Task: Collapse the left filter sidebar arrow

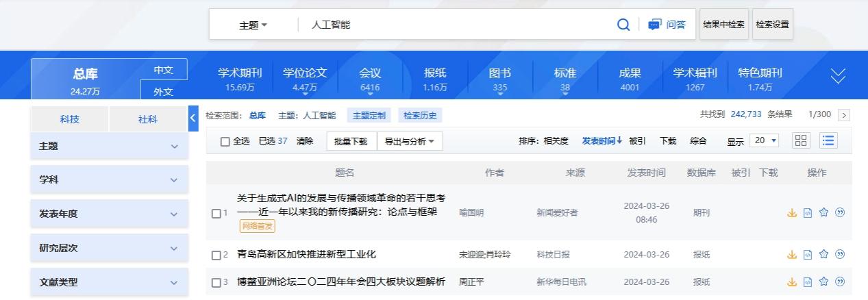Action: point(193,118)
